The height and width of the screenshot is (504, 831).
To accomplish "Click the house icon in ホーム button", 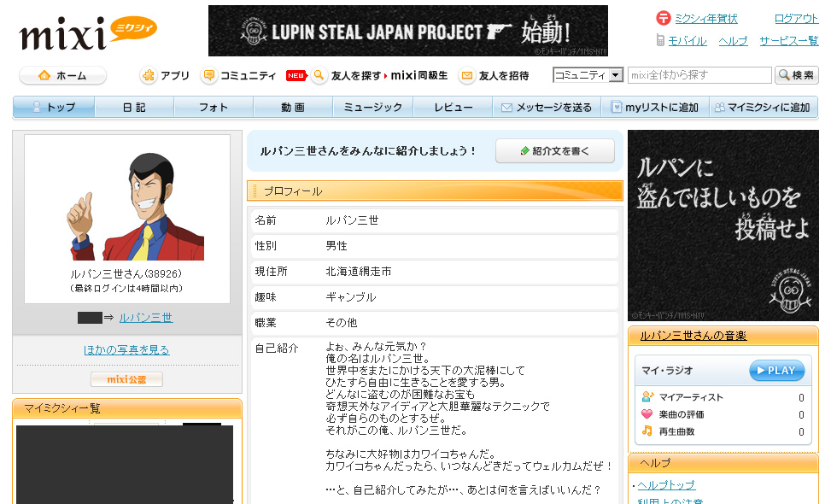I will (x=44, y=75).
